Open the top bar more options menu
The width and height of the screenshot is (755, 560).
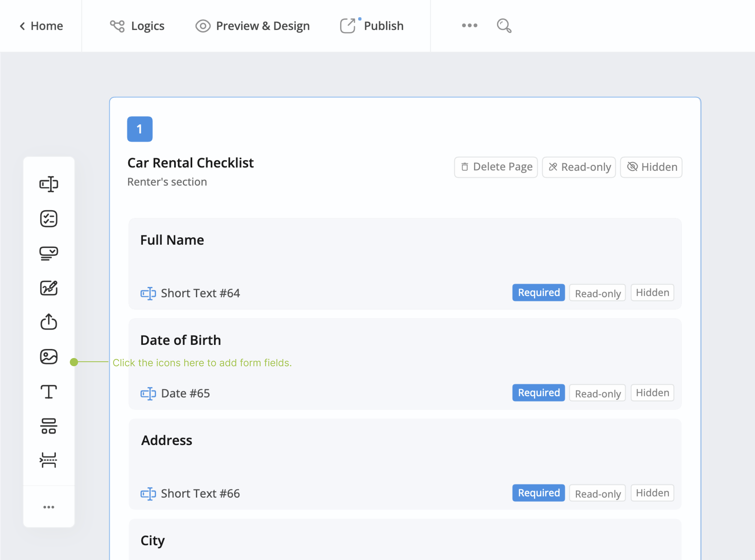[x=469, y=25]
